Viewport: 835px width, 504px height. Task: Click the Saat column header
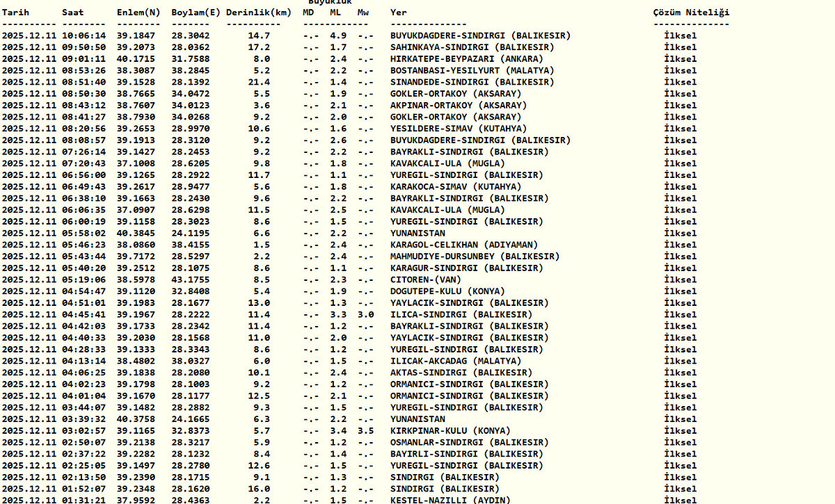(73, 13)
